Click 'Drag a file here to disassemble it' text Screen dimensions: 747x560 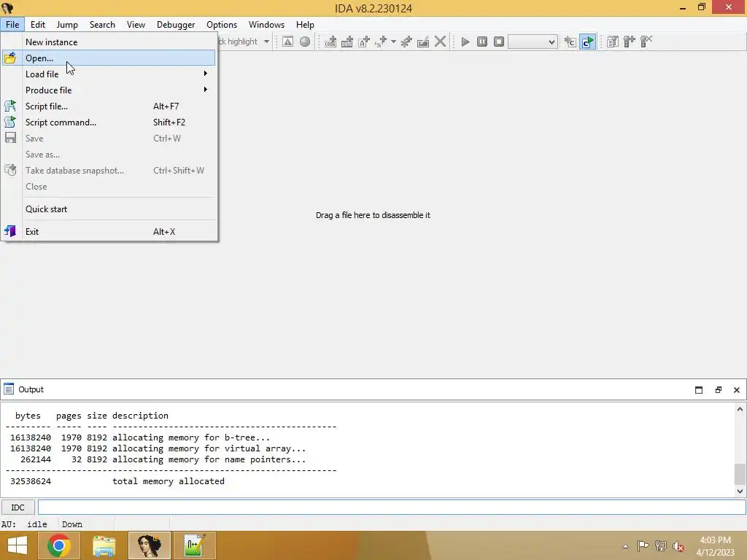pos(373,215)
